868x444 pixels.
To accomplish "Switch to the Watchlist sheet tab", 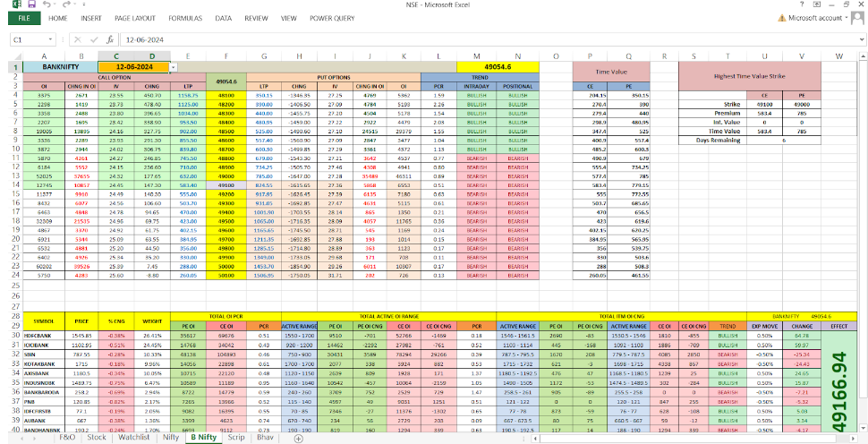I will point(133,438).
